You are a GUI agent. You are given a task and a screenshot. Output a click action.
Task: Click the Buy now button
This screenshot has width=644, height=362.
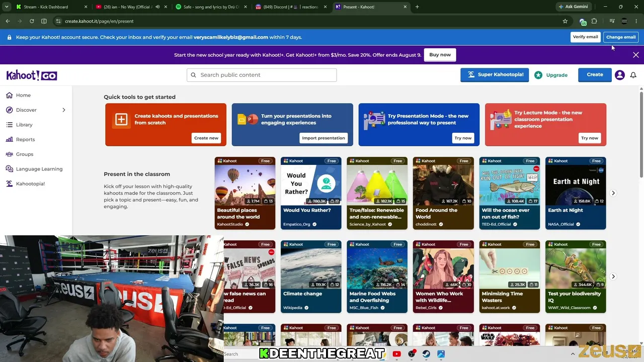tap(440, 55)
